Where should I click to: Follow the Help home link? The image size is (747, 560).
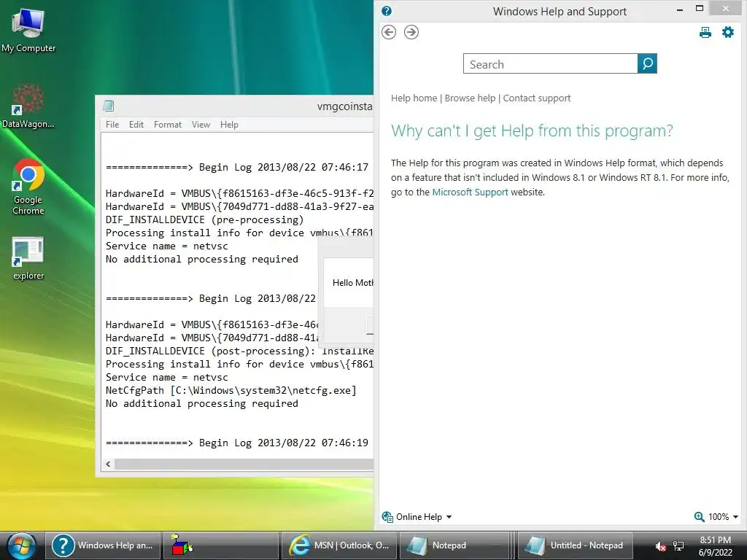click(414, 98)
